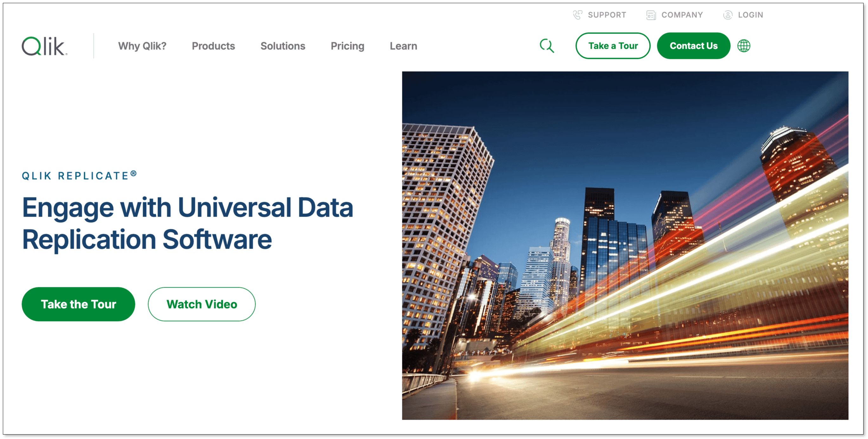Click the SUPPORT link
Viewport: 868px width, 439px height.
pyautogui.click(x=607, y=15)
